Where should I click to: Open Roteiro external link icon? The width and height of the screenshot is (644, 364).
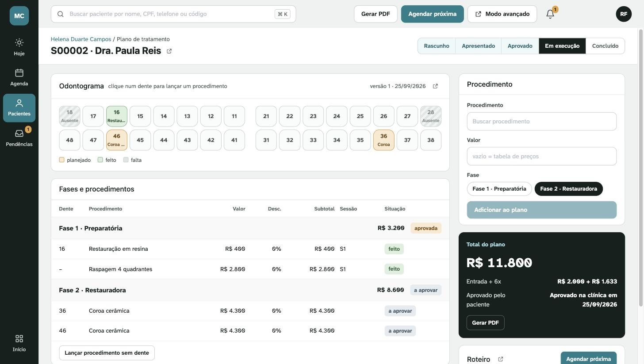[x=501, y=359]
